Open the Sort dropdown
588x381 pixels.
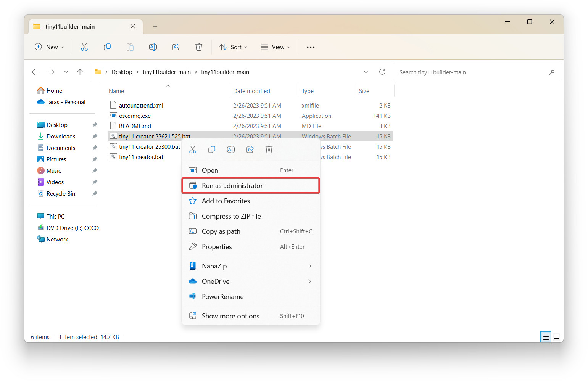click(x=233, y=47)
